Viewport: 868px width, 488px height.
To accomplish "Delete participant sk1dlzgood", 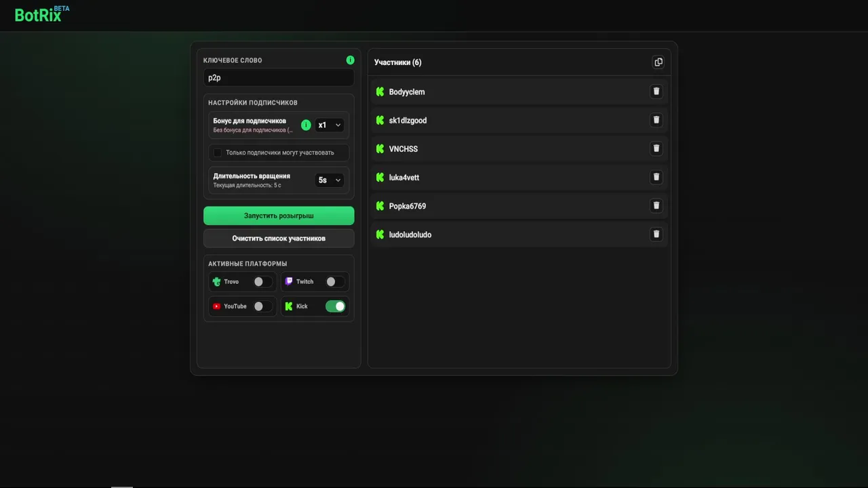I will (656, 120).
